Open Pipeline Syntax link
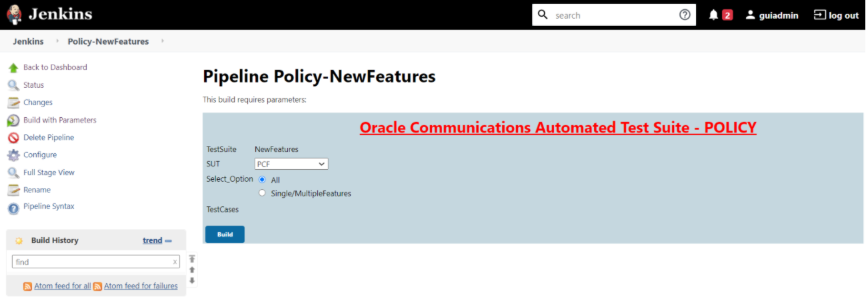Screen dimensions: 868x297 point(49,206)
